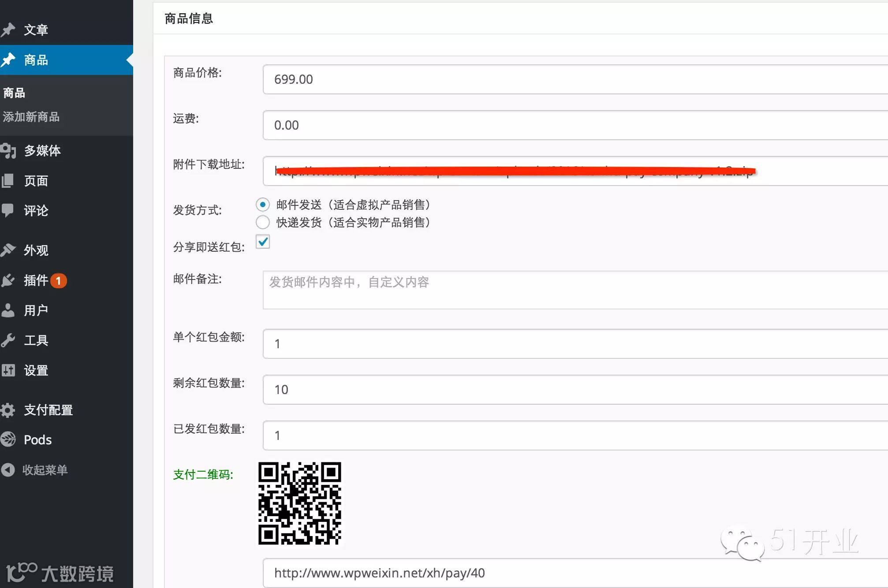Screen dimensions: 888x588
Task: Open the 添加新商品 submenu item
Action: pos(31,117)
